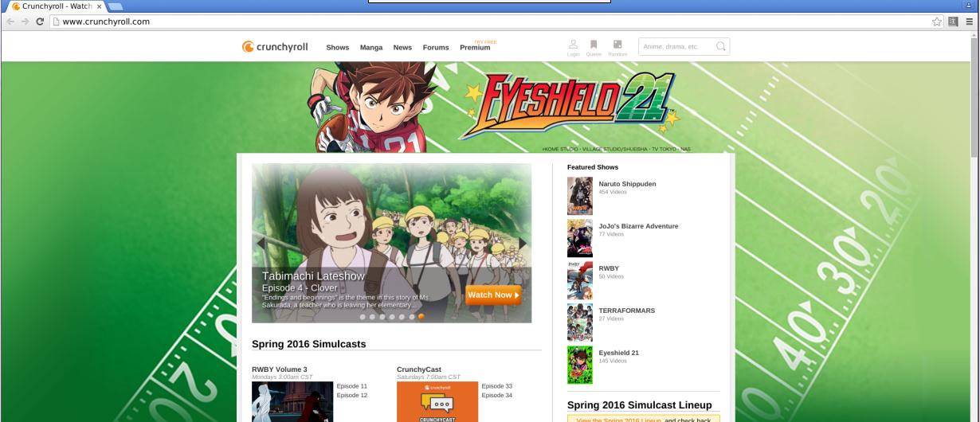Screen dimensions: 980x422
Task: Click the extension icon beside the bookmark star
Action: coord(954,21)
